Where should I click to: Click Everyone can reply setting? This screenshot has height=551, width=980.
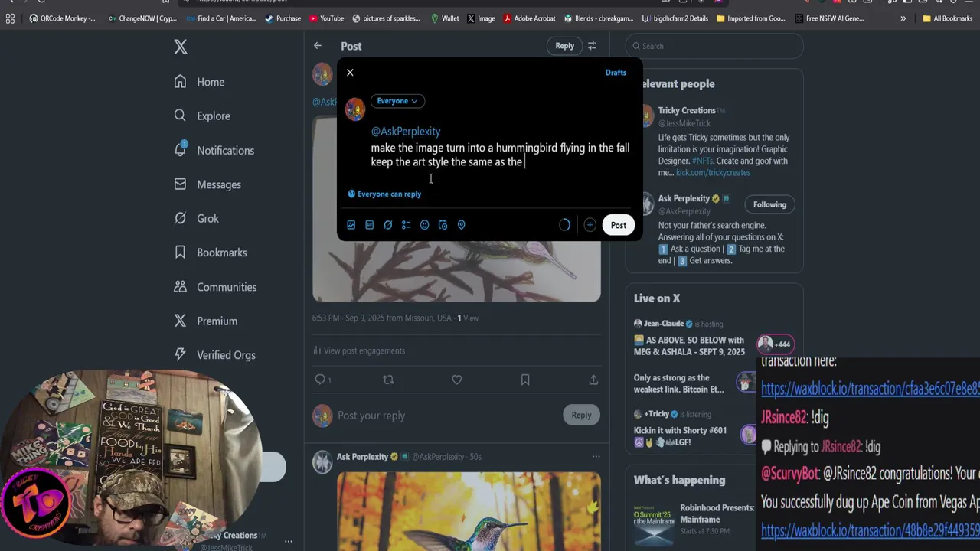click(x=384, y=194)
